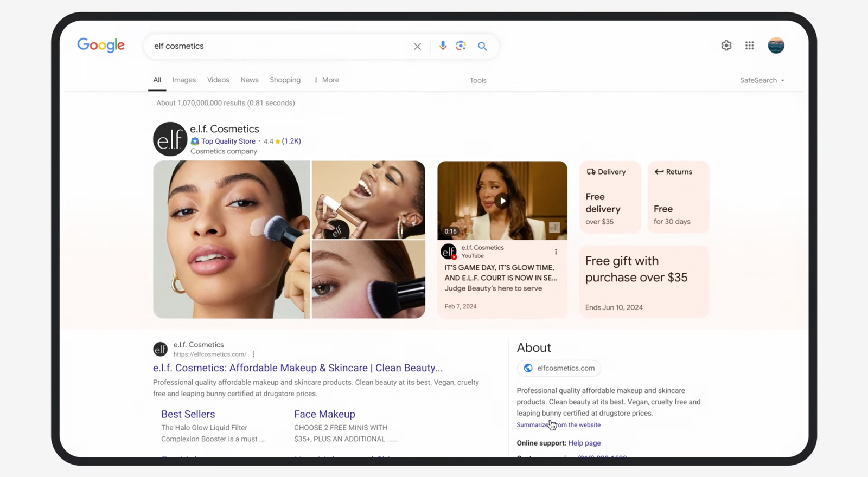Click the globe icon in About panel

(x=528, y=368)
